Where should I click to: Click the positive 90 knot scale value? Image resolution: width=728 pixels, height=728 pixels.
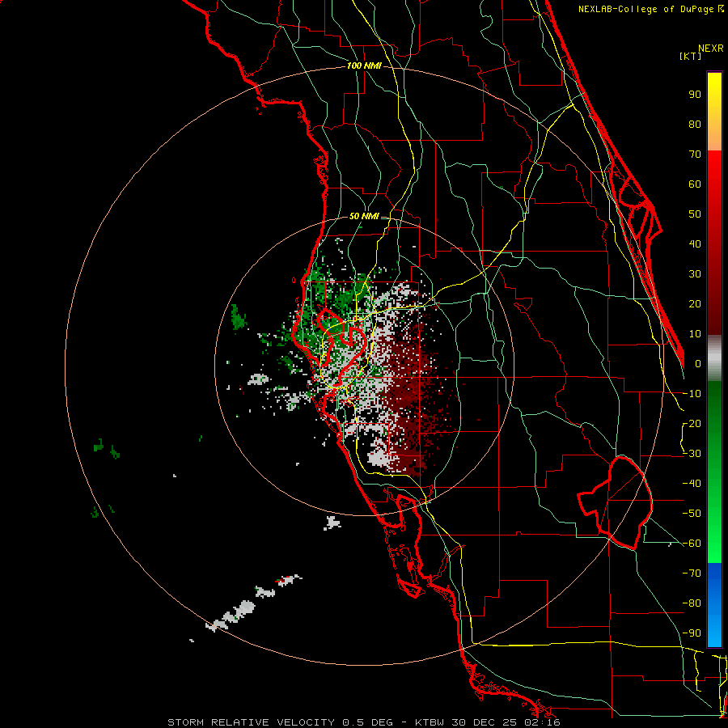point(695,95)
